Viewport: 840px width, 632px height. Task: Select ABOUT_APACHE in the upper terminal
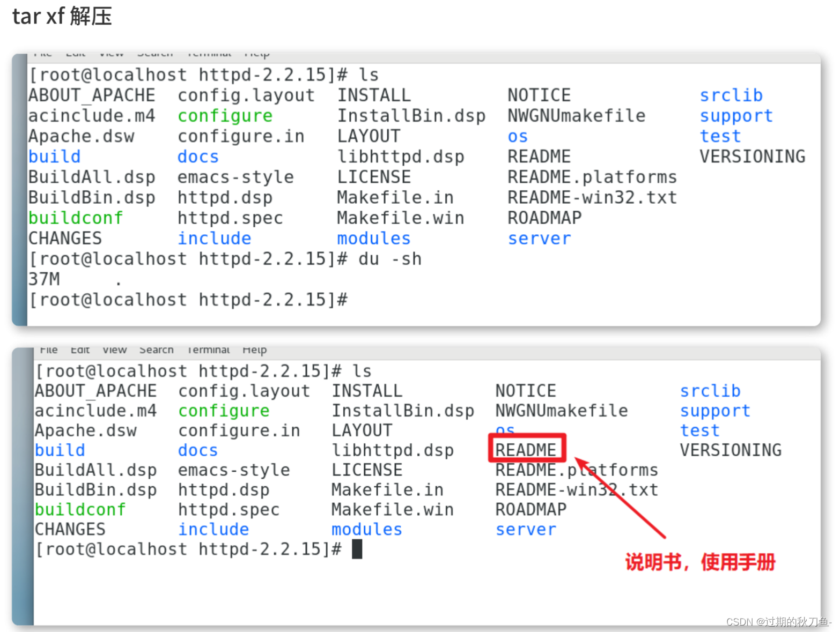click(92, 95)
